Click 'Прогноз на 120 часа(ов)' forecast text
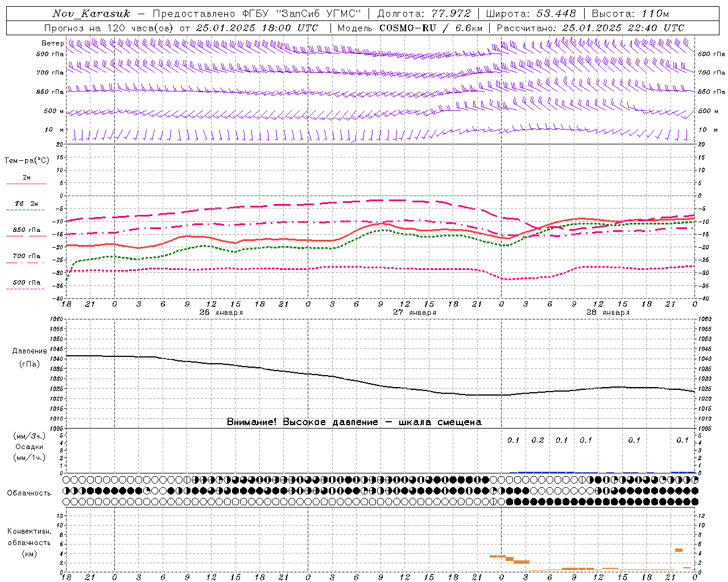Viewport: 728px width, 582px height. pyautogui.click(x=110, y=28)
